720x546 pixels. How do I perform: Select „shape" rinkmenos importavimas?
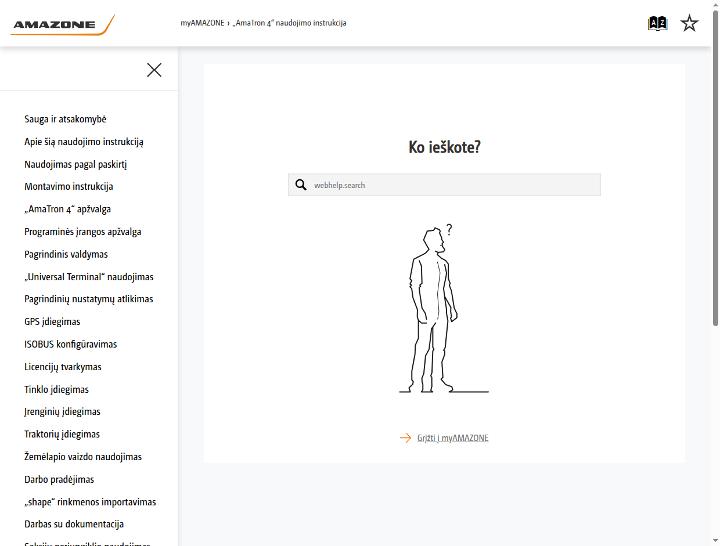(x=90, y=501)
